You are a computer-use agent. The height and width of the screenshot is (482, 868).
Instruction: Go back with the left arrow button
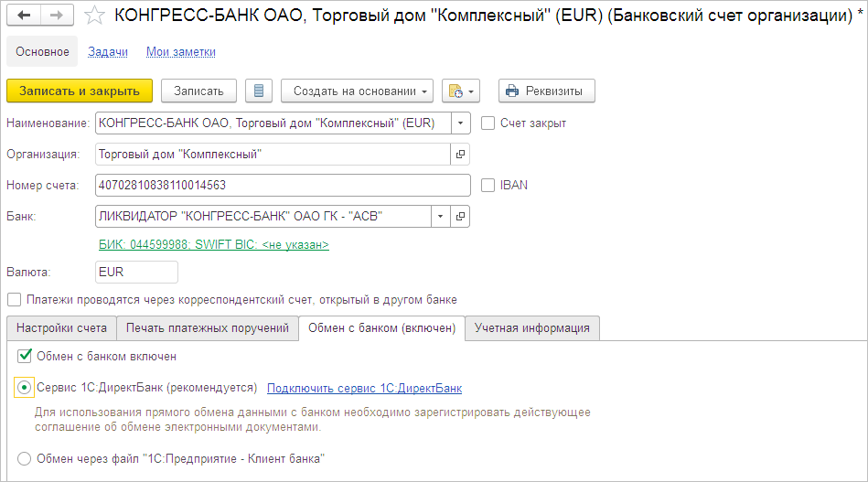(x=23, y=16)
